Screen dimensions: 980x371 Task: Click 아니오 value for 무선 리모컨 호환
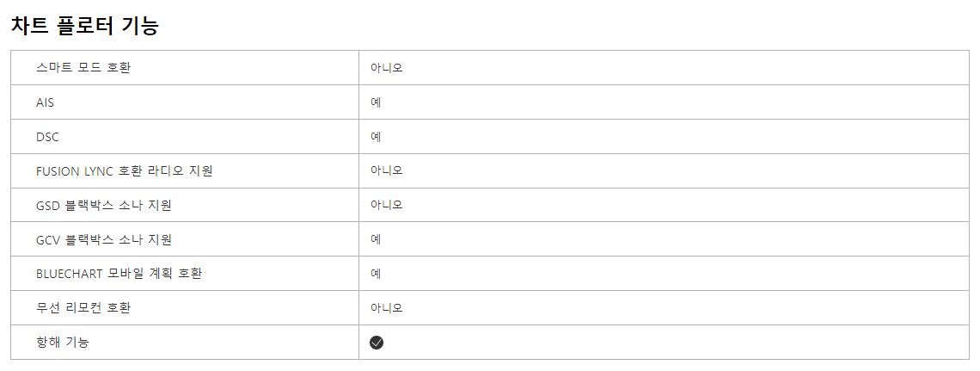tap(386, 308)
